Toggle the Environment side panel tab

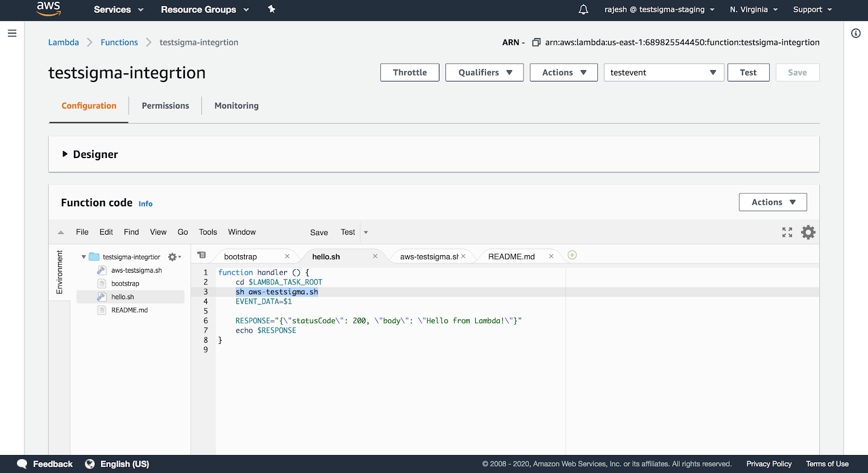pos(60,272)
